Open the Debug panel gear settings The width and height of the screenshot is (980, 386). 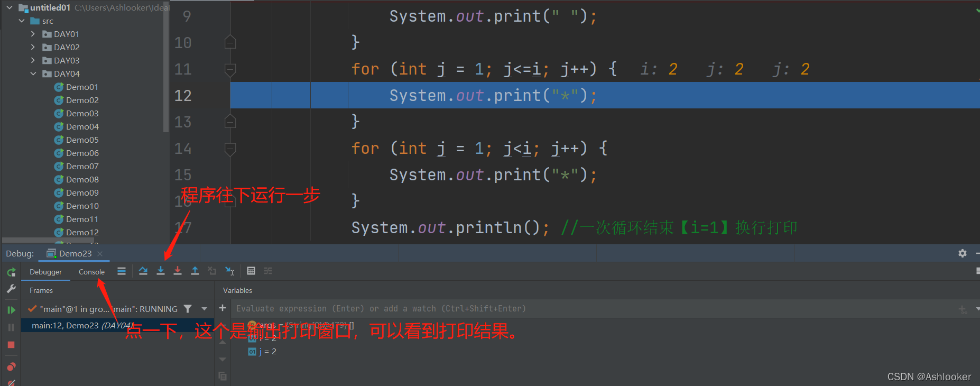tap(963, 253)
